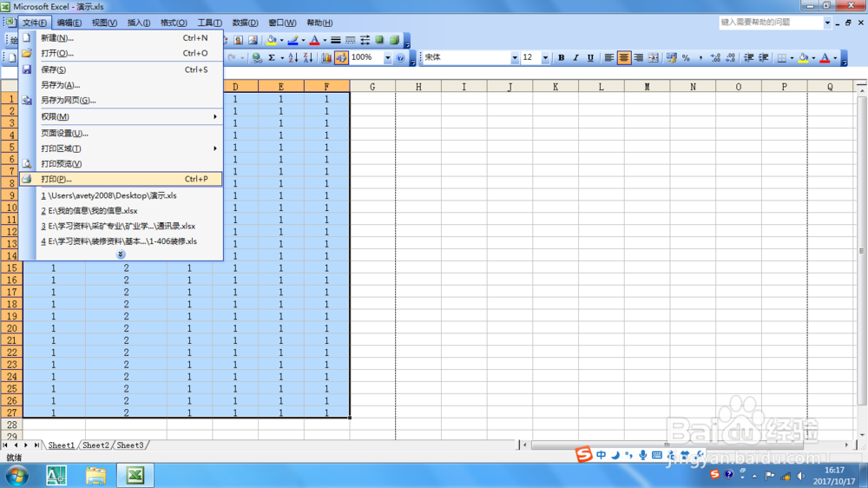Screen dimensions: 868x488
Task: Sort descending with the Z-A icon
Action: click(x=308, y=57)
